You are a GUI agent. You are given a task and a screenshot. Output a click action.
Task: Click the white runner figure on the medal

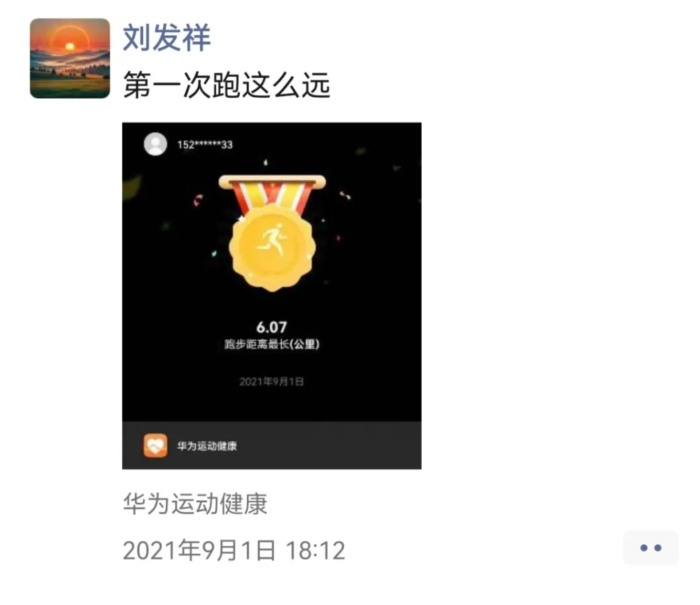(x=271, y=241)
